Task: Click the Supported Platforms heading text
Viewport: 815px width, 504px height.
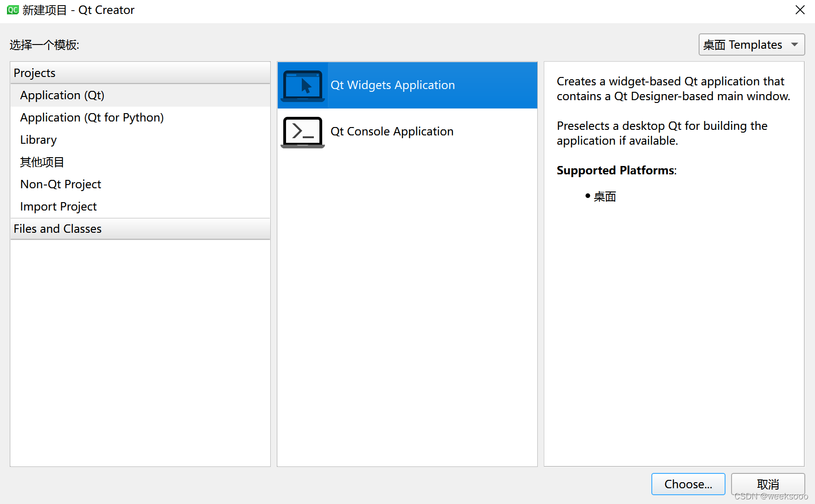Action: point(617,171)
